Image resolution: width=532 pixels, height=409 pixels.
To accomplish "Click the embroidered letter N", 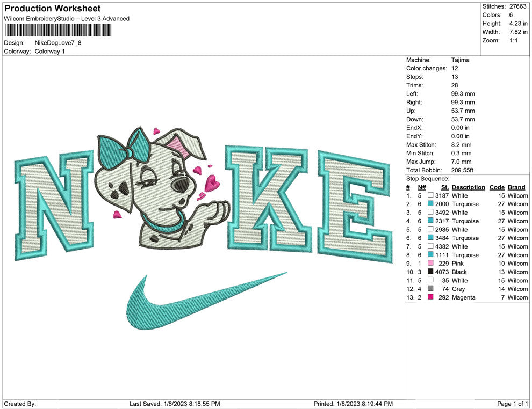I will click(x=54, y=205).
